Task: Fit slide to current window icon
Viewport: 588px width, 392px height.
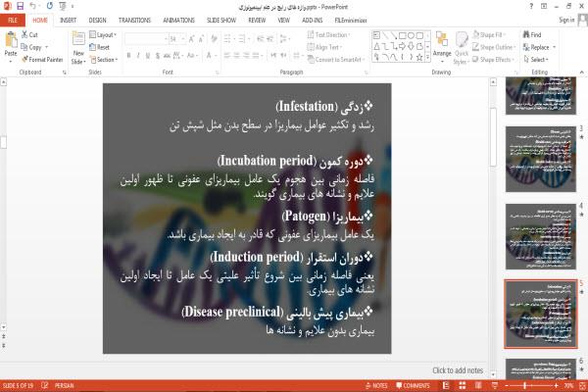Action: pyautogui.click(x=582, y=385)
